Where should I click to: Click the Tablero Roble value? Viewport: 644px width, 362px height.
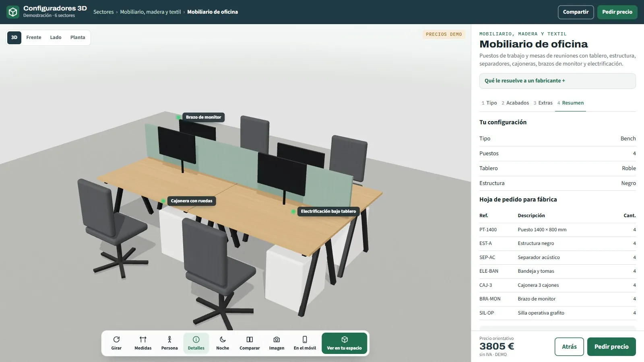click(629, 169)
